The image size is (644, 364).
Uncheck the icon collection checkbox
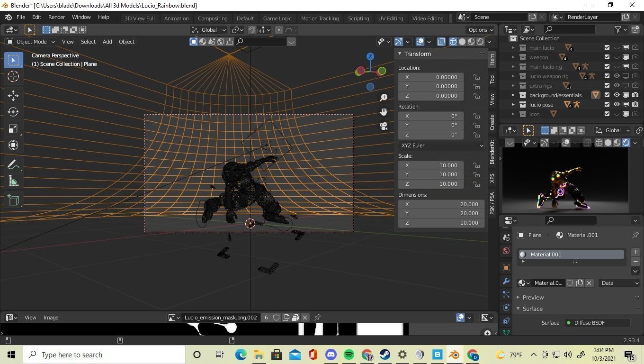click(607, 114)
